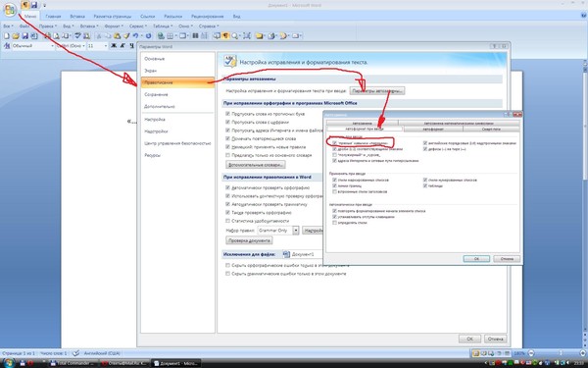Click the Cut scissors icon

[99, 36]
